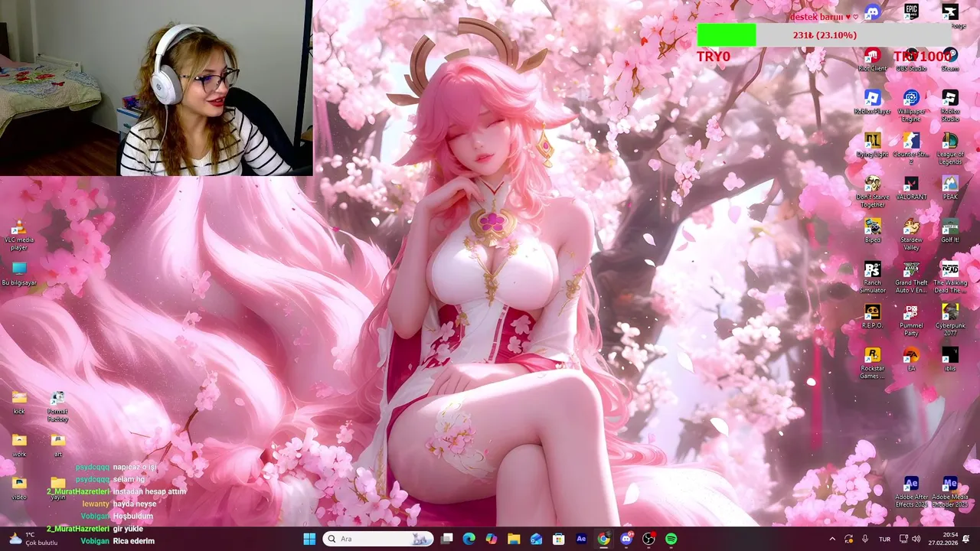Open After Effects from the taskbar
980x551 pixels.
(x=581, y=539)
